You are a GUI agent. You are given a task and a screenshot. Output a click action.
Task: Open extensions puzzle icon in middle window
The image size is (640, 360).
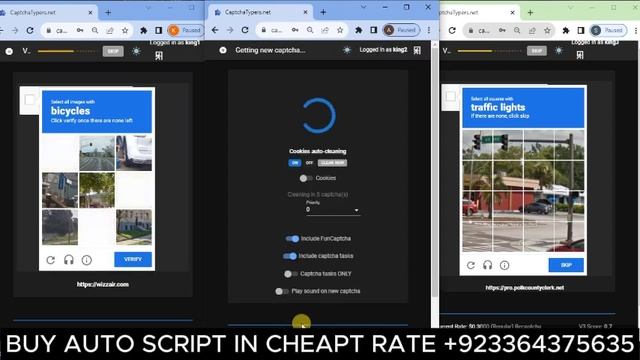pos(358,30)
